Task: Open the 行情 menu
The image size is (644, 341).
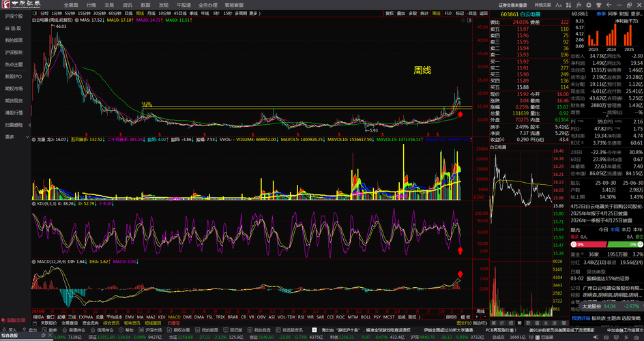Action: (x=91, y=5)
